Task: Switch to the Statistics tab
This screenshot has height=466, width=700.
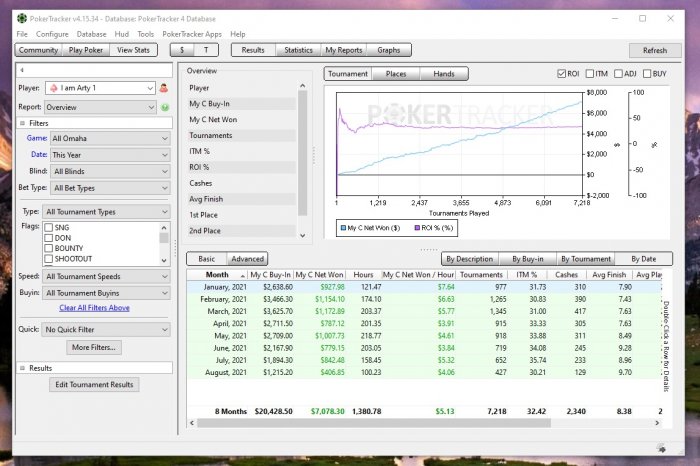Action: pos(298,50)
